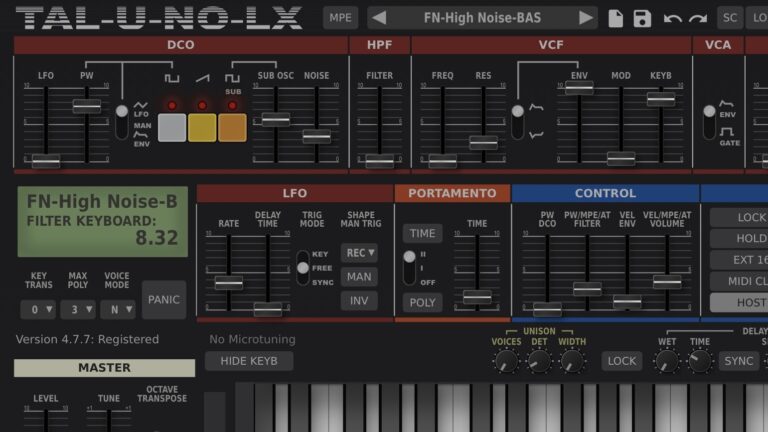This screenshot has height=432, width=768.
Task: Click VEL ENV slider handle
Action: coord(627,302)
